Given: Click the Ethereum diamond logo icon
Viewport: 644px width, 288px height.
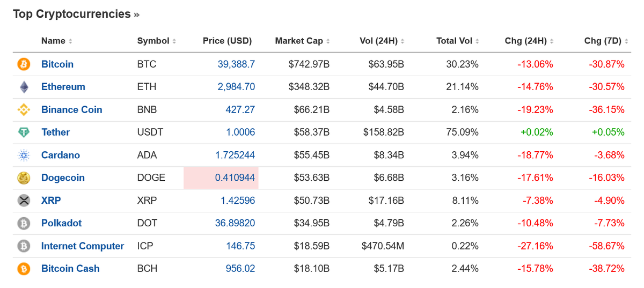Looking at the screenshot, I should click(24, 87).
